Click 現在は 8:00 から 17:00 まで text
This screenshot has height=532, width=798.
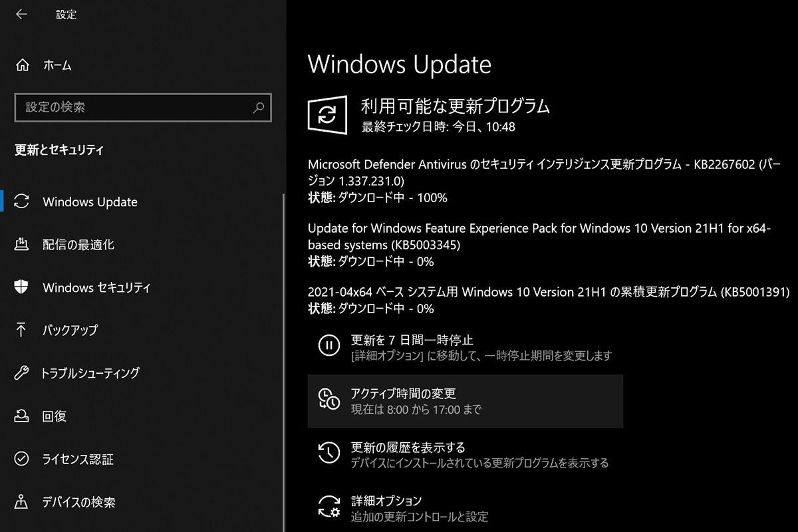tap(416, 410)
